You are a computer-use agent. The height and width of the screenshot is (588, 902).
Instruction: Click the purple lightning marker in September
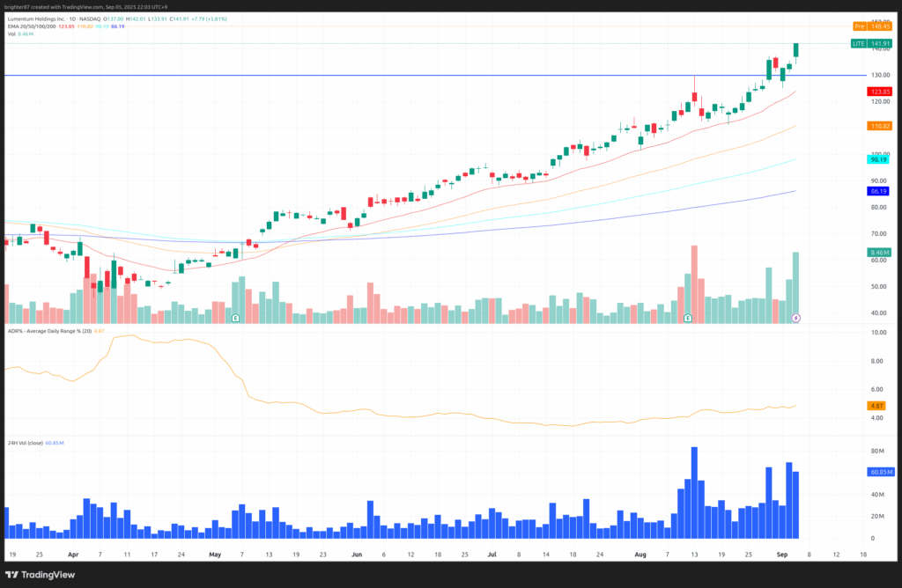point(795,318)
